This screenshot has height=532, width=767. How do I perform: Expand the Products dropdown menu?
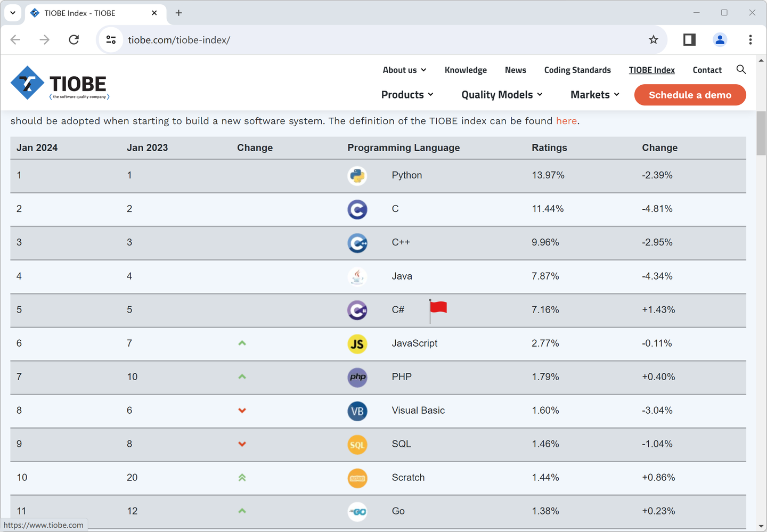click(x=407, y=95)
